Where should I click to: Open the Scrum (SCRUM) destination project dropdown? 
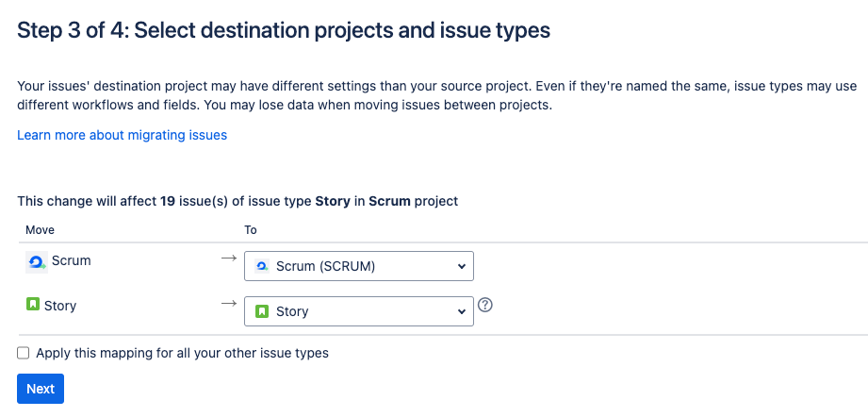coord(359,266)
